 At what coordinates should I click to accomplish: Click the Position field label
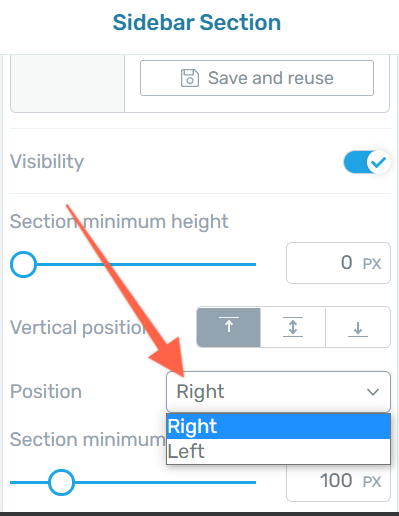(46, 391)
